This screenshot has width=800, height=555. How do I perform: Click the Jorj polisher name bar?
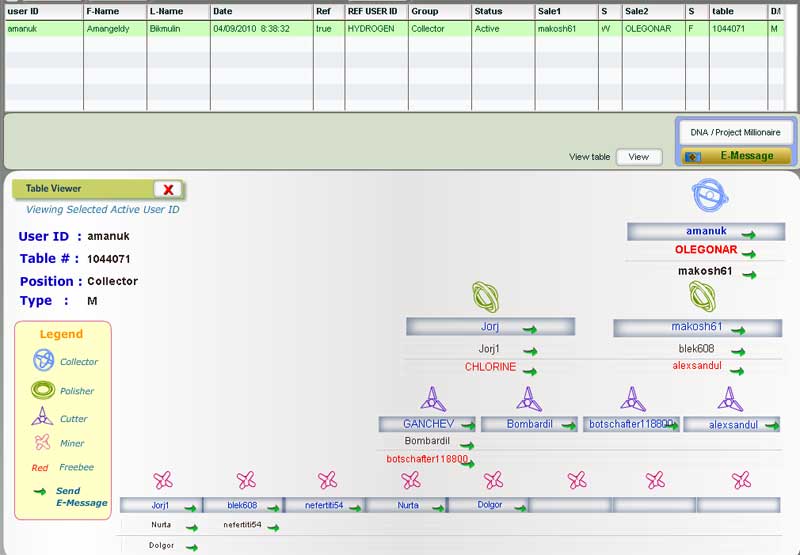489,327
